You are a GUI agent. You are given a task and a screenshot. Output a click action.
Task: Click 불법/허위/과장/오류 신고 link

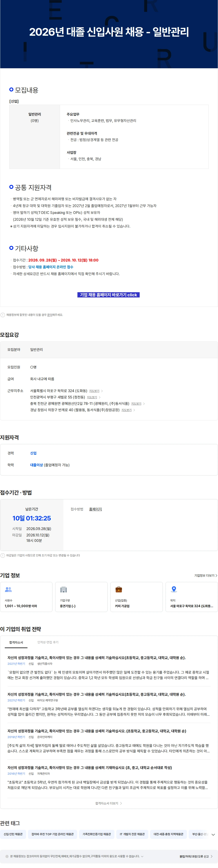196,856
